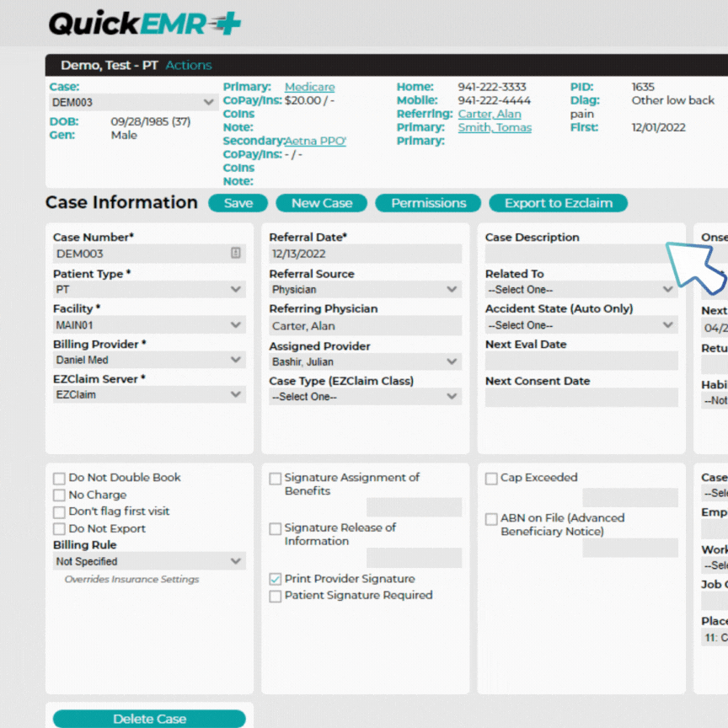
Task: Open the Referral Source dropdown
Action: pyautogui.click(x=365, y=289)
